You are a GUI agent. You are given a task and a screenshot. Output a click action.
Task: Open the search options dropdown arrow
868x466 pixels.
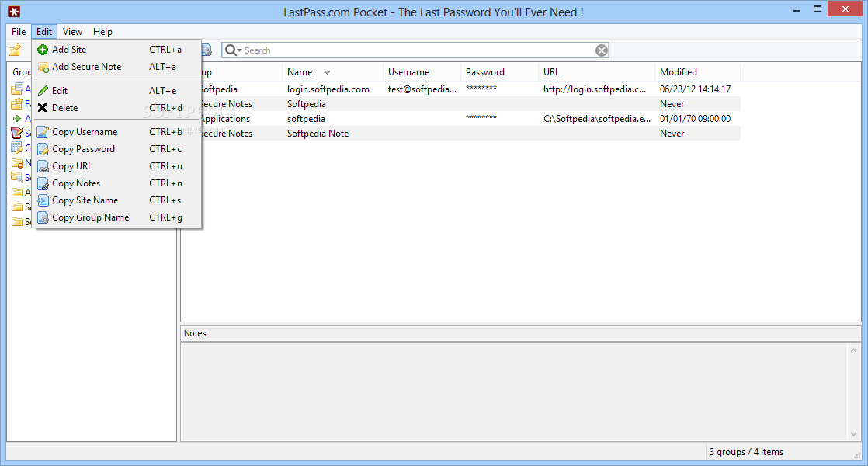point(240,50)
